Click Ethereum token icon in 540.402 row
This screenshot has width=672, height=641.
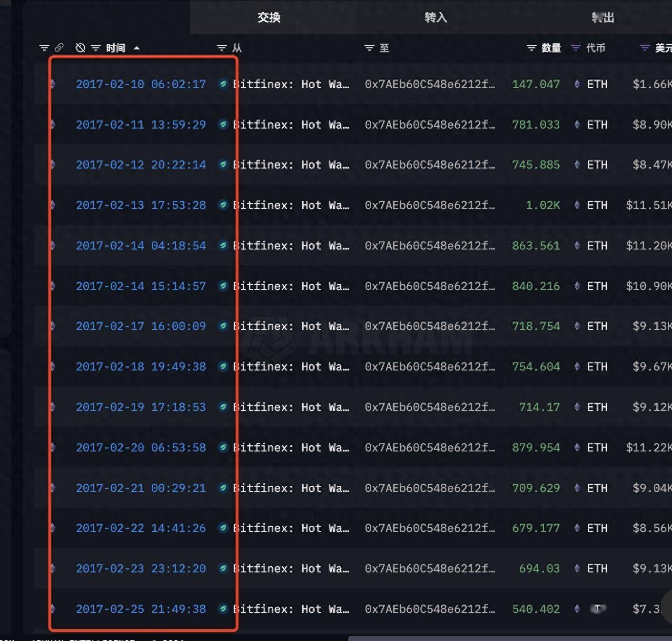tap(577, 609)
